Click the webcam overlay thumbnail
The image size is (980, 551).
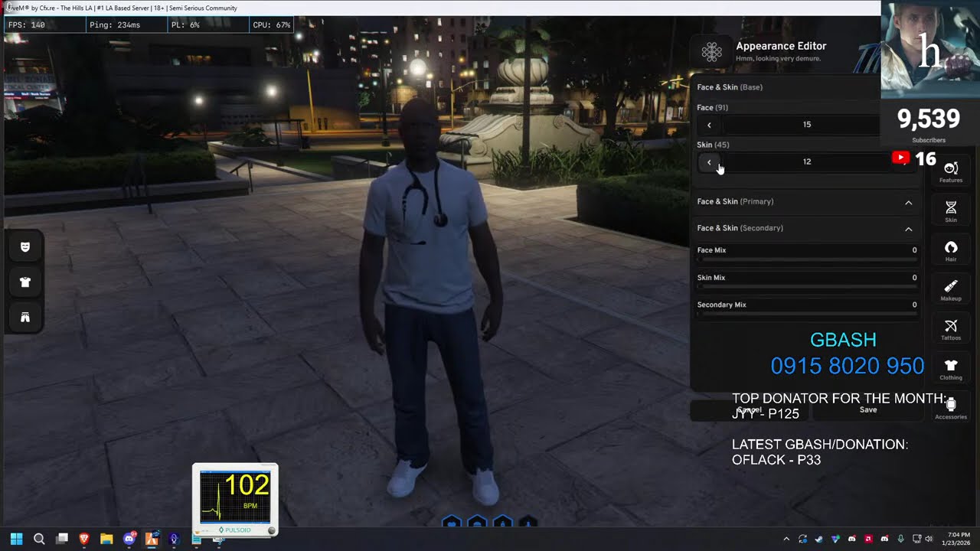[x=930, y=51]
